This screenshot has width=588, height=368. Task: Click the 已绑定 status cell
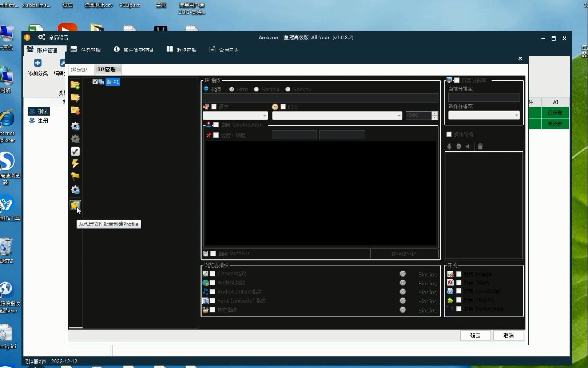point(555,113)
